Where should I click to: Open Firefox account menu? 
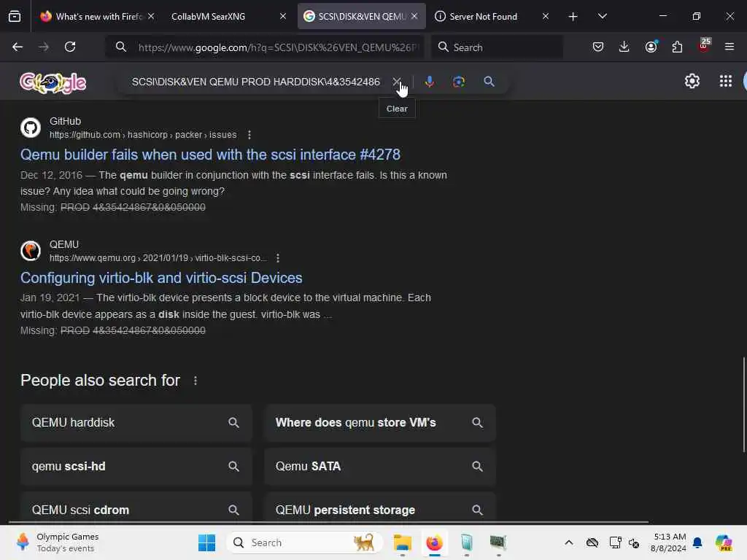[651, 47]
